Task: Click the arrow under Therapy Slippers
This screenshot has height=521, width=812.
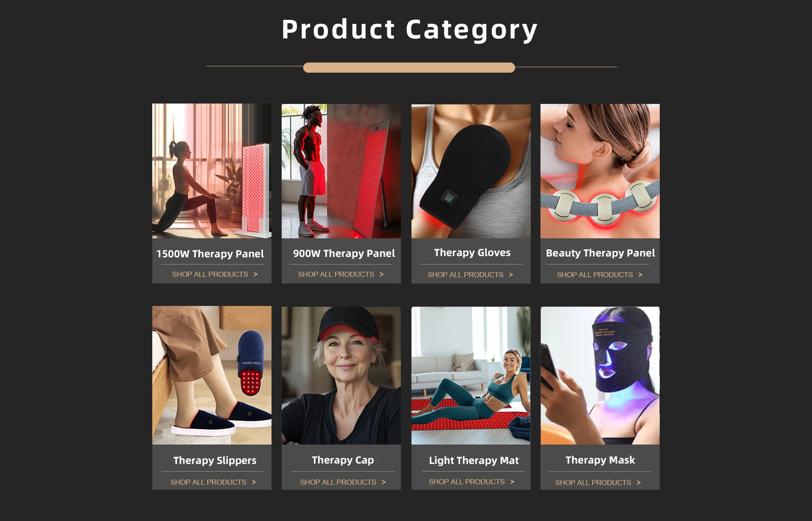Action: [254, 482]
